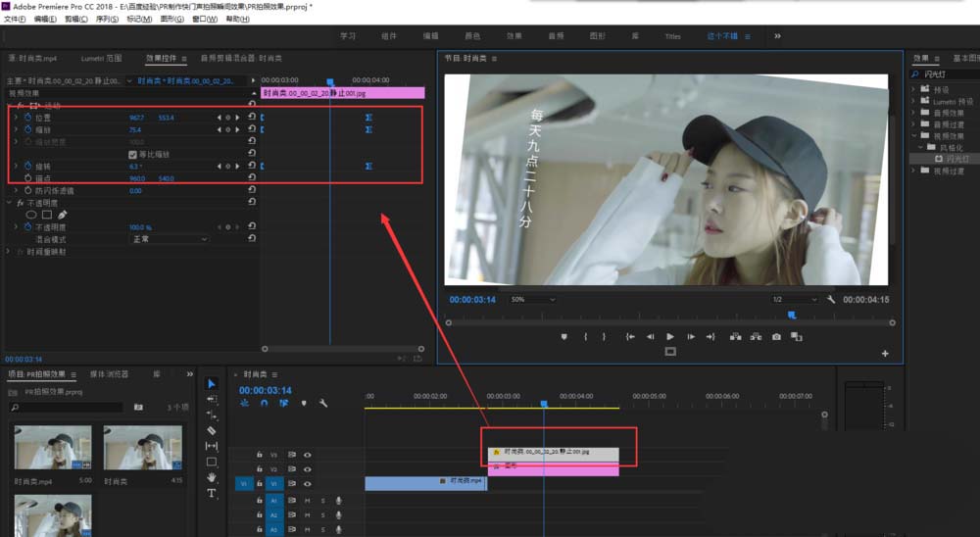Image resolution: width=980 pixels, height=537 pixels.
Task: Reset the Rotation parameter
Action: [x=251, y=166]
